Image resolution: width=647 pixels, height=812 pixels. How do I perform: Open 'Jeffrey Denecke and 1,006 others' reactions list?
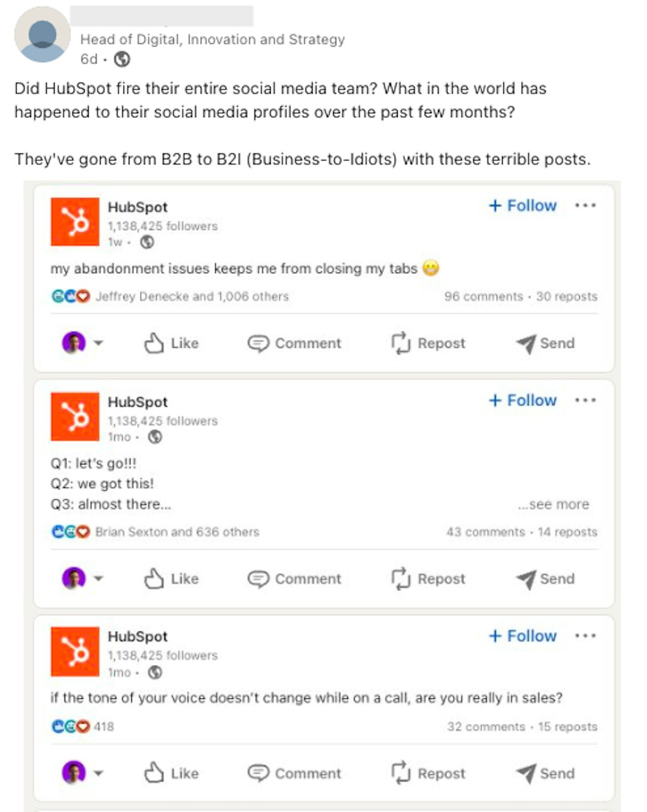click(x=192, y=297)
